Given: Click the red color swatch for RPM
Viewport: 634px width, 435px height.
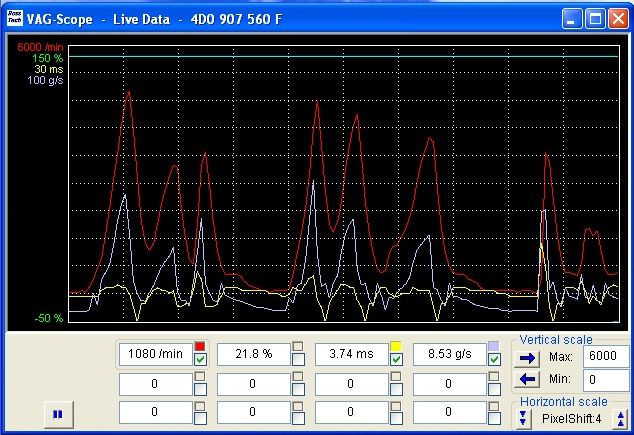Looking at the screenshot, I should tap(200, 347).
